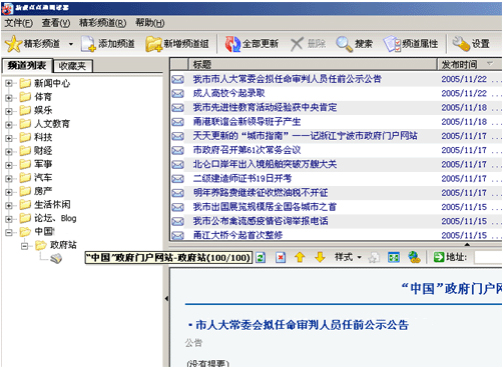The height and width of the screenshot is (369, 503).
Task: Open 精彩频道 dropdown arrow
Action: pyautogui.click(x=71, y=44)
